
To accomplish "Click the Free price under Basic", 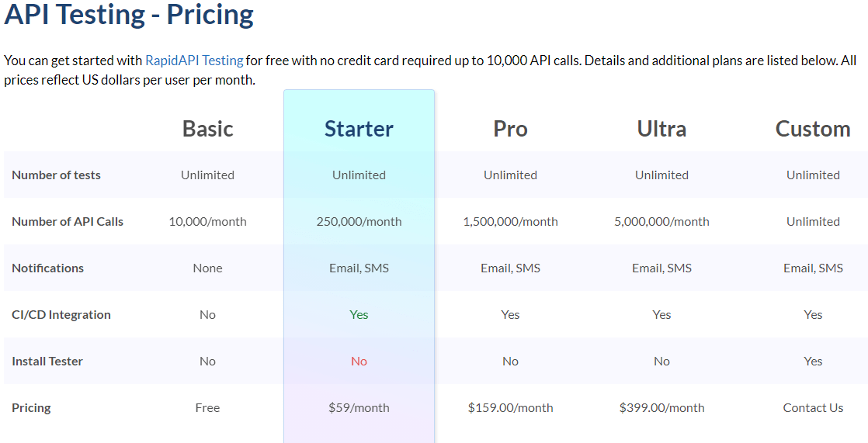I will click(x=207, y=407).
